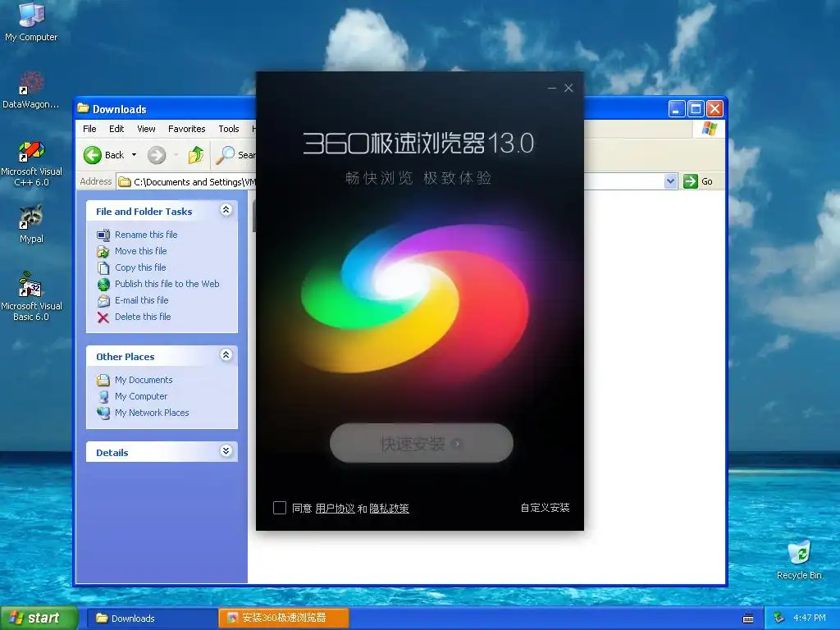
Task: Open the View menu
Action: (146, 129)
